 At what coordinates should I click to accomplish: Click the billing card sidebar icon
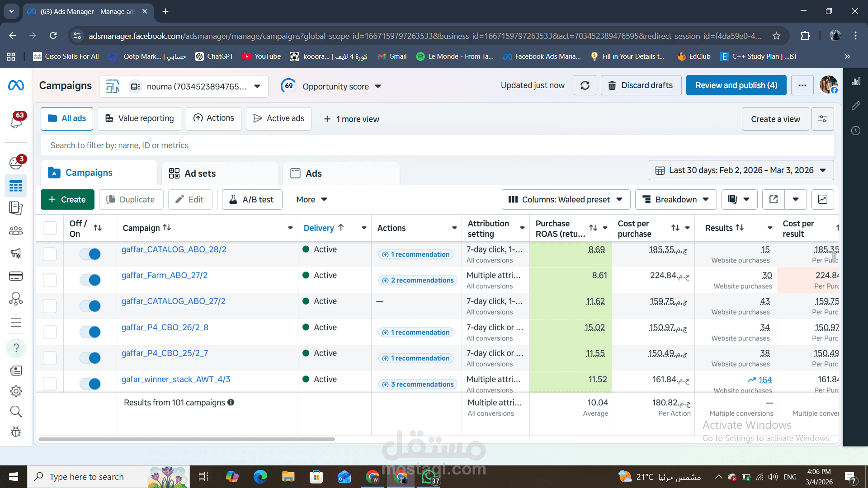(16, 276)
